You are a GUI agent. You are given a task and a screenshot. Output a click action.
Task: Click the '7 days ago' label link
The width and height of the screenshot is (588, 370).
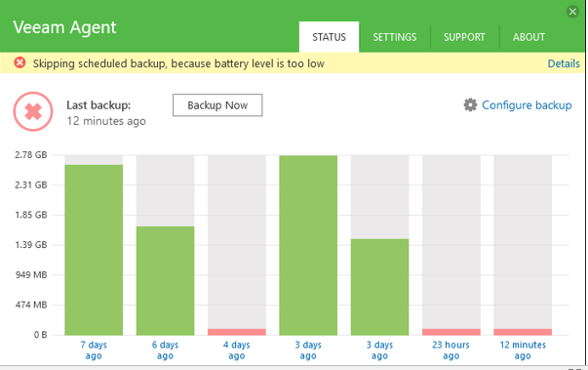94,350
